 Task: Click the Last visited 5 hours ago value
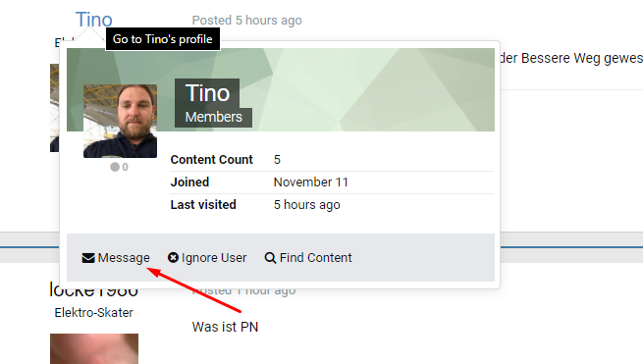click(x=306, y=204)
